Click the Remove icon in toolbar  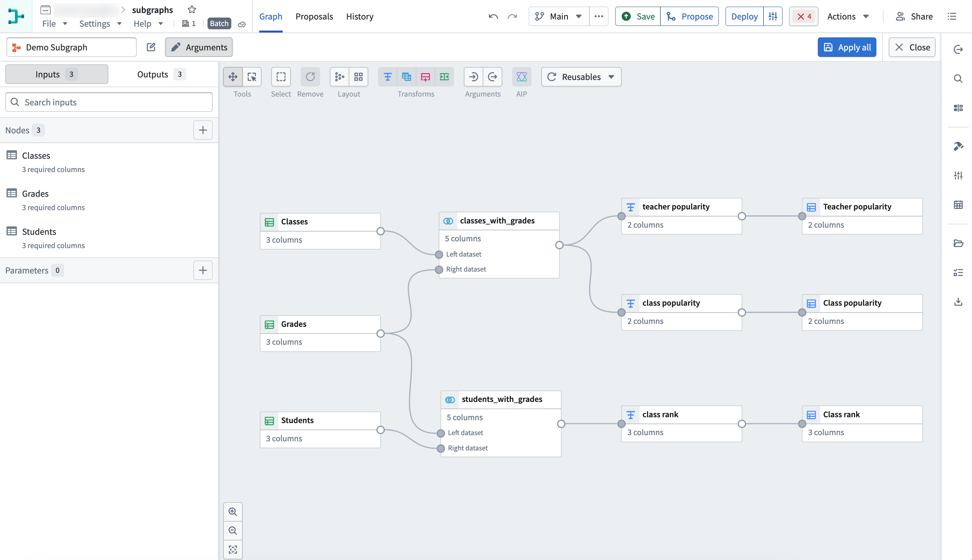[x=310, y=77]
